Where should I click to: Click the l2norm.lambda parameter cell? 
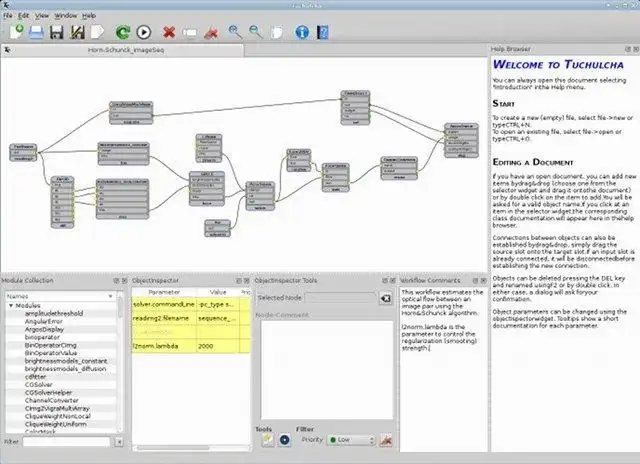pyautogui.click(x=164, y=346)
